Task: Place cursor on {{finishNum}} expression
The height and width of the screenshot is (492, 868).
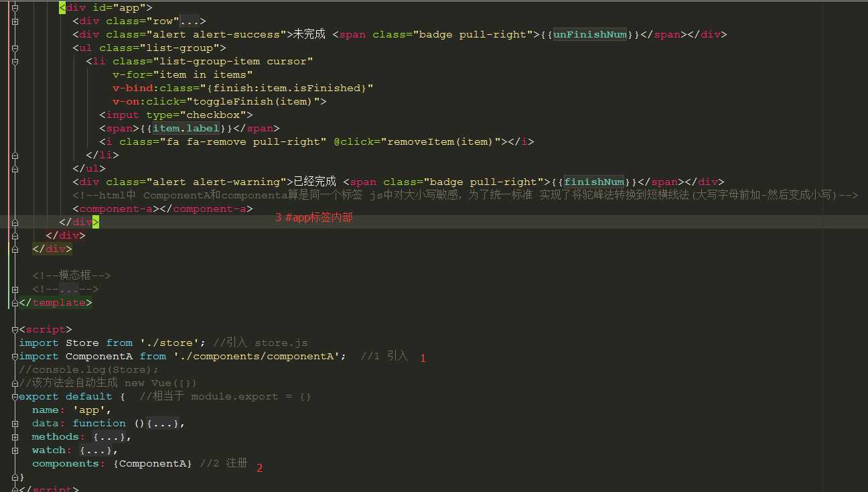Action: coord(595,182)
